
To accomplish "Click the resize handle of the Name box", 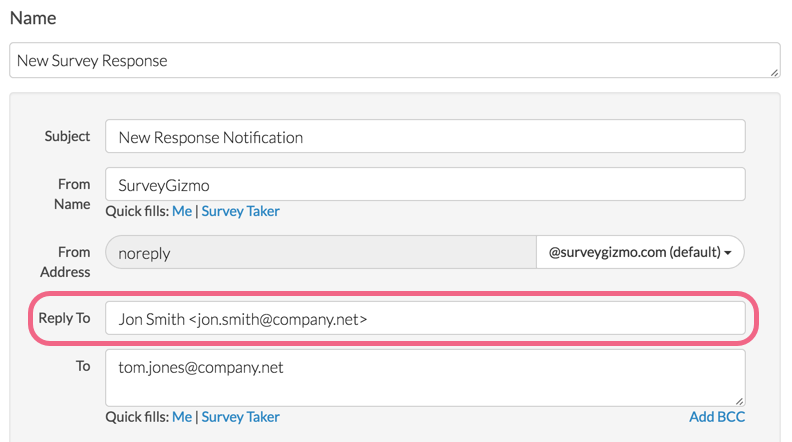I will 774,72.
